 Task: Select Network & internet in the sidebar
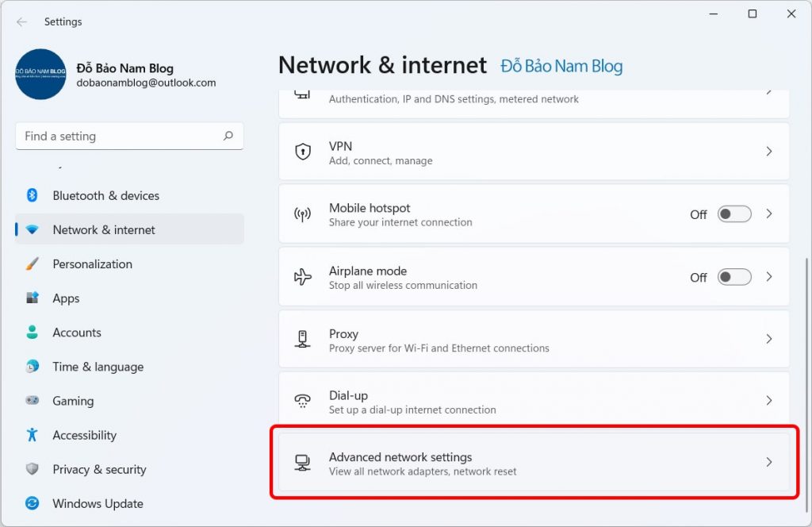129,229
